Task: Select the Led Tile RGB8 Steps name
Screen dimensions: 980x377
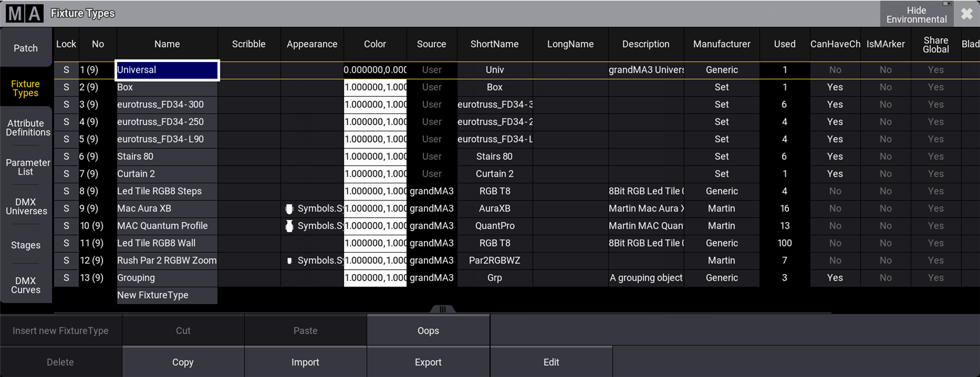Action: [x=167, y=191]
